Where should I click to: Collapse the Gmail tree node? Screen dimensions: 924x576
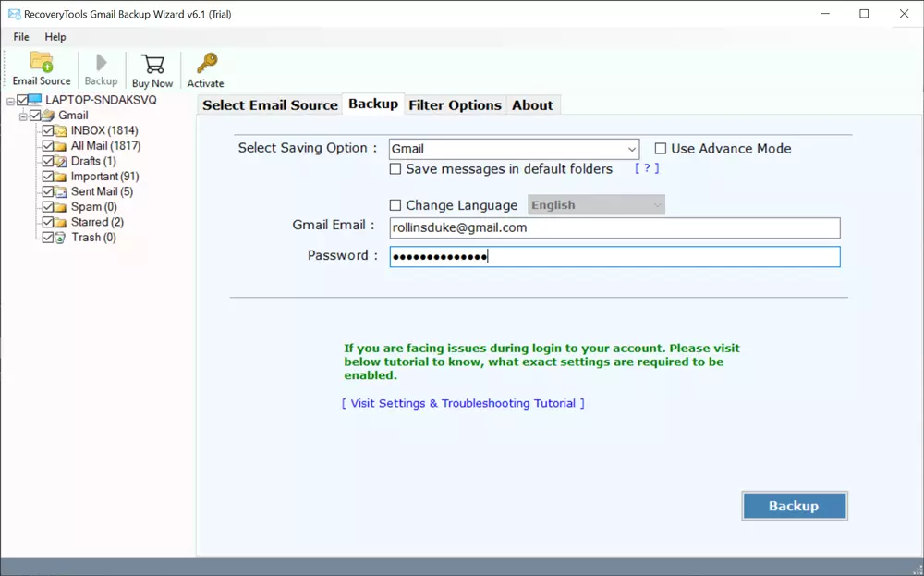coord(23,116)
